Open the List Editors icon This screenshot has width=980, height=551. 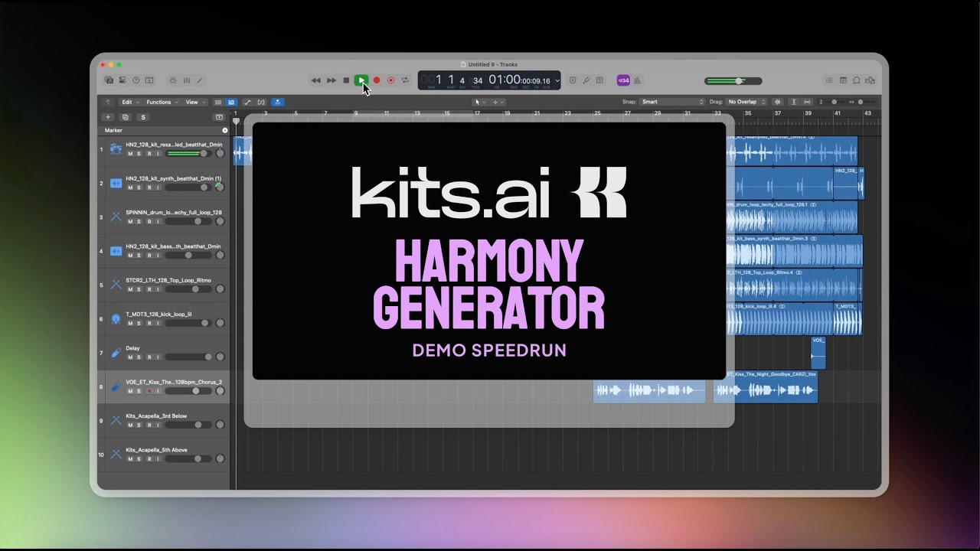[x=828, y=80]
